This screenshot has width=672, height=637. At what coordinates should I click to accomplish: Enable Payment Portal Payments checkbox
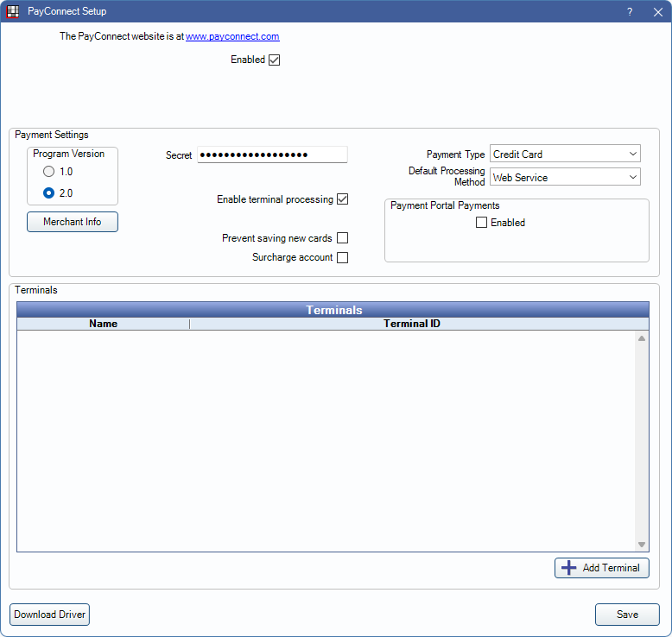[482, 223]
